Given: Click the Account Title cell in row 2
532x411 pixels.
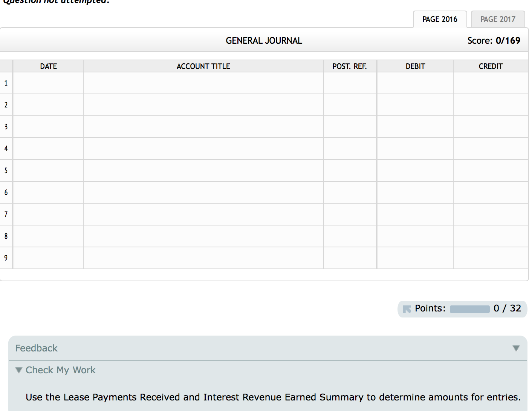Looking at the screenshot, I should 203,105.
